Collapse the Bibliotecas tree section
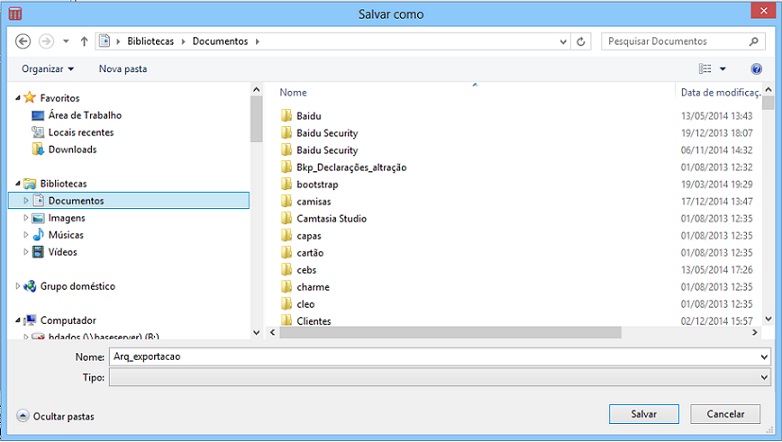 click(18, 184)
